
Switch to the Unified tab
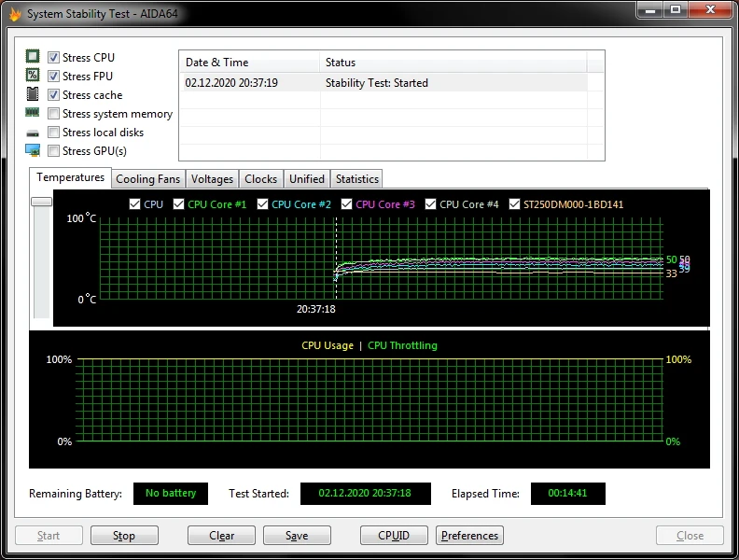pos(307,179)
